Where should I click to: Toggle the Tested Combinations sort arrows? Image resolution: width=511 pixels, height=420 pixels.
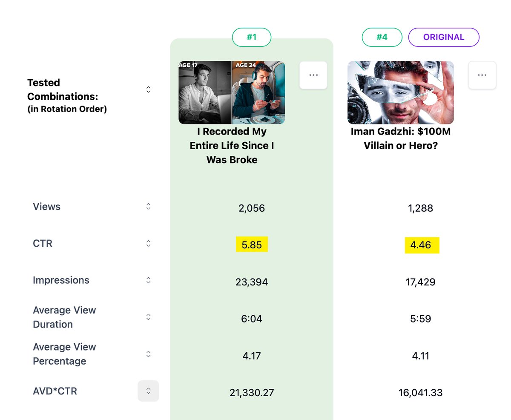148,89
